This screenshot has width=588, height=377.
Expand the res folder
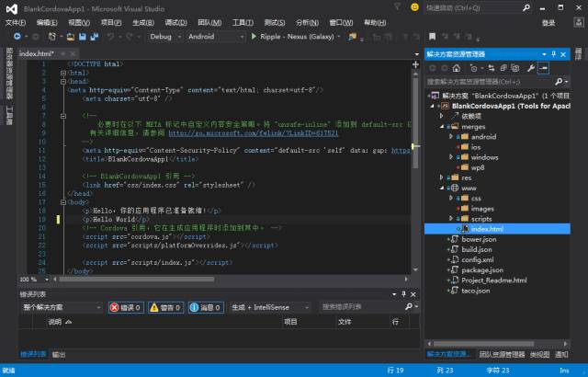(x=442, y=177)
